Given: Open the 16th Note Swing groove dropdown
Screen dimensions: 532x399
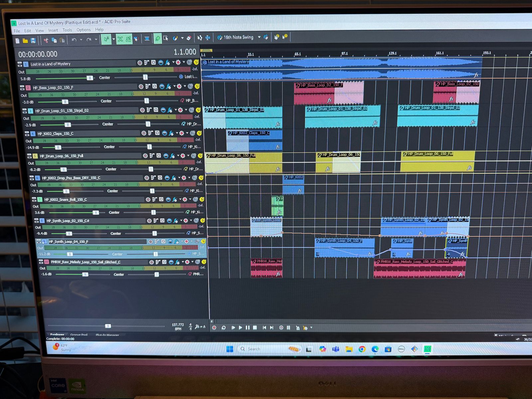Looking at the screenshot, I should [x=259, y=37].
